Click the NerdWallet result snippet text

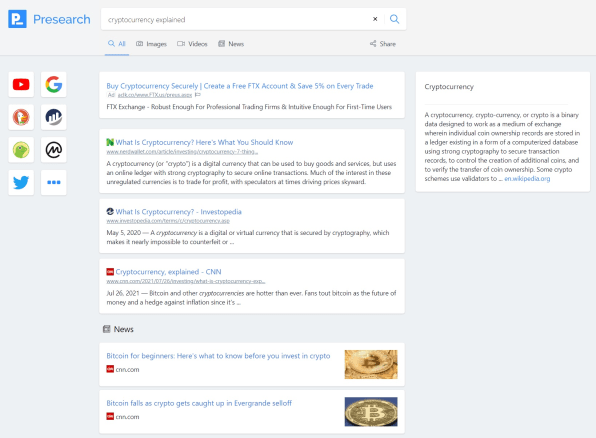(251, 173)
